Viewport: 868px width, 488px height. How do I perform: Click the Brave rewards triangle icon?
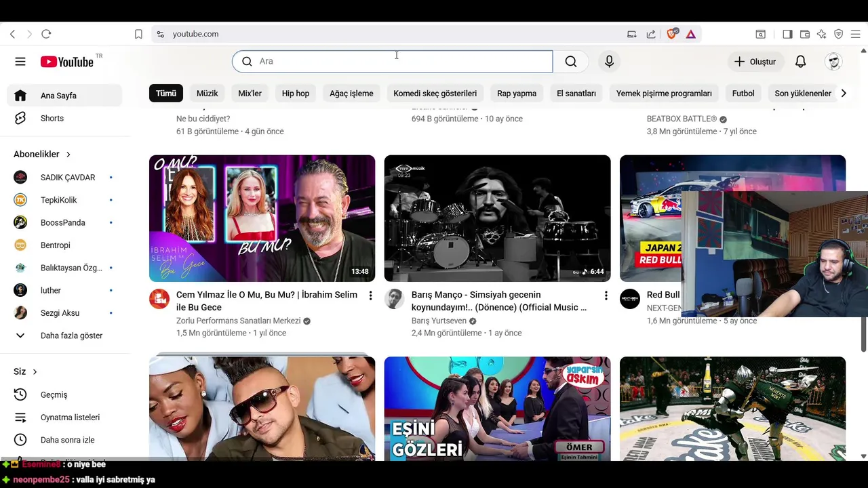click(690, 34)
